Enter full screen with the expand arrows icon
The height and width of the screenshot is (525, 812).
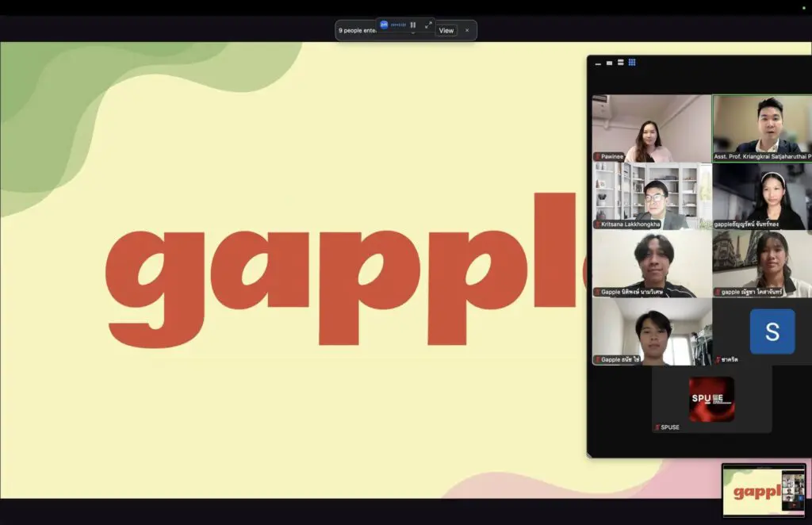pyautogui.click(x=428, y=25)
